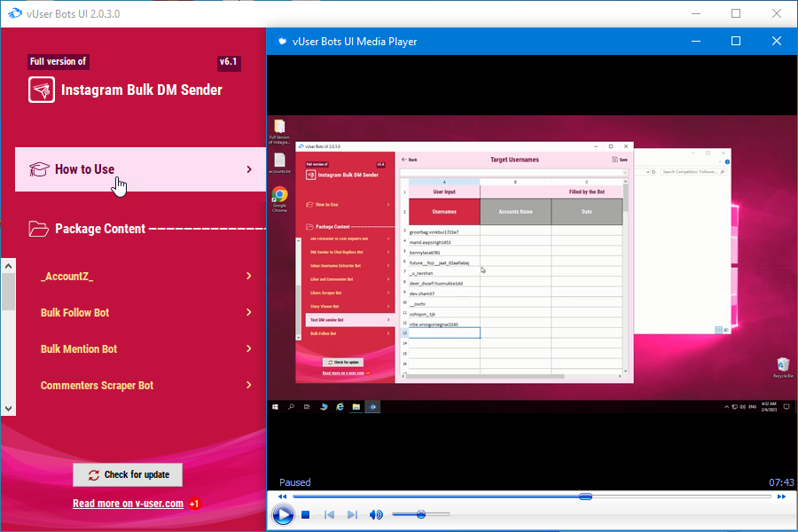Click the rewind double-arrow icon
The height and width of the screenshot is (532, 798).
pos(283,497)
